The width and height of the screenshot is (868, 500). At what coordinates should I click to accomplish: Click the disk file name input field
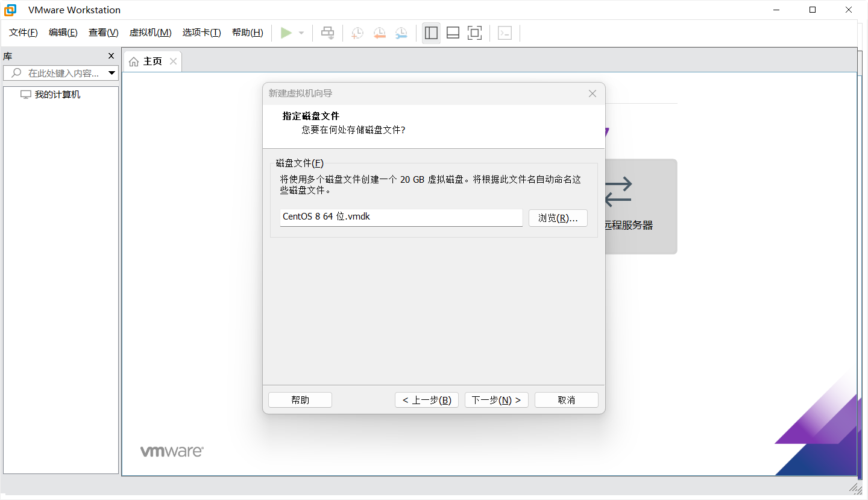[401, 217]
